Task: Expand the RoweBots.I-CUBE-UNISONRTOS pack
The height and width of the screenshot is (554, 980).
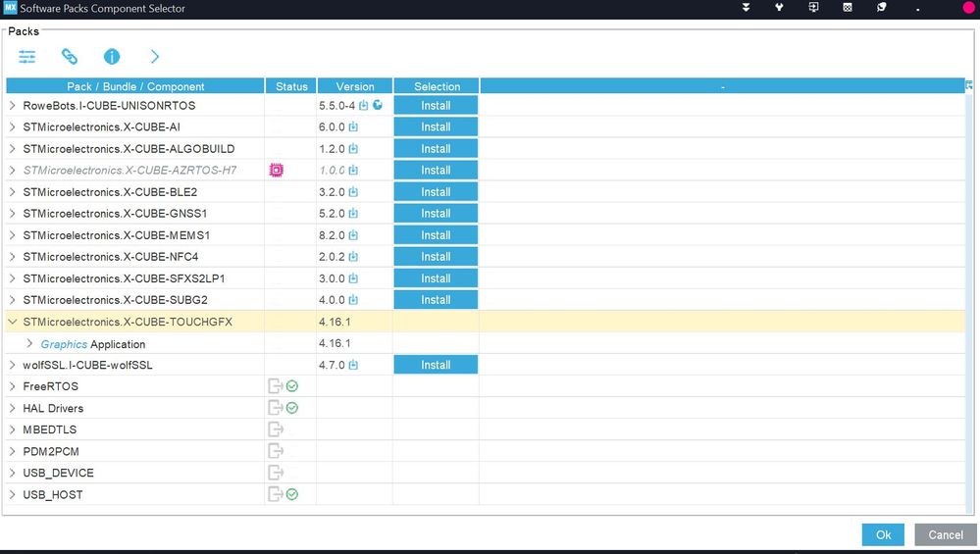Action: click(12, 106)
